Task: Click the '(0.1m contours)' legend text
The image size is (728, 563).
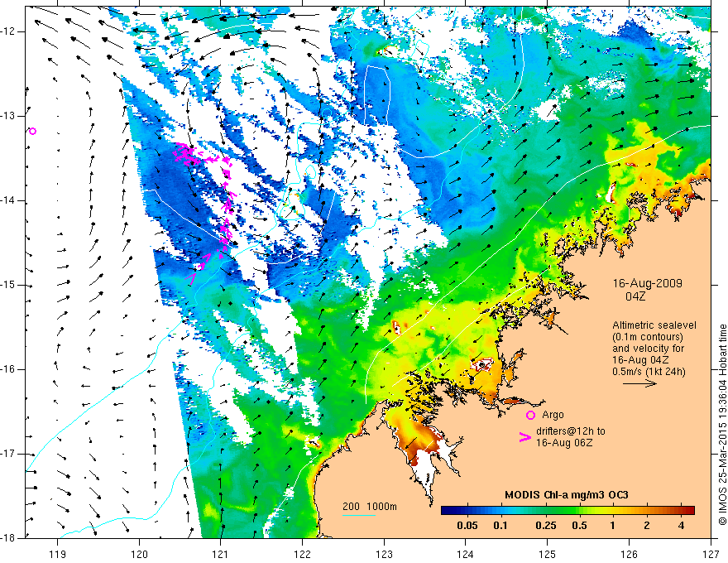Action: 648,337
